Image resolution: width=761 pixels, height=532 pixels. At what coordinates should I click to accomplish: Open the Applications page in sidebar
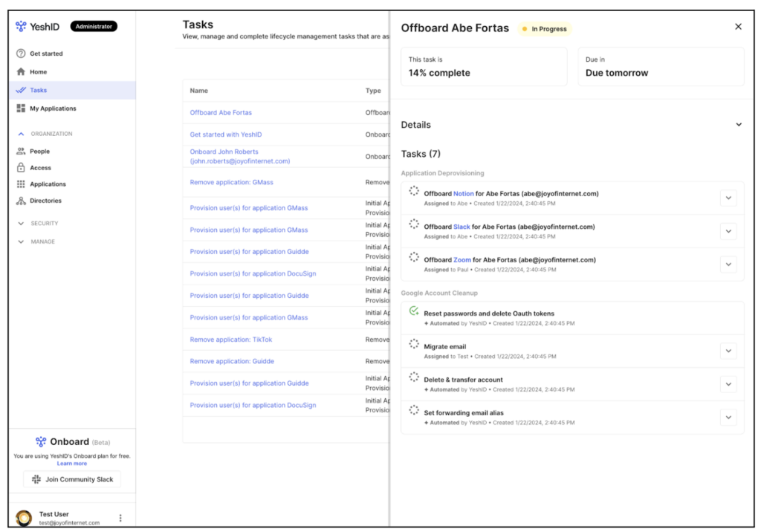(72, 184)
